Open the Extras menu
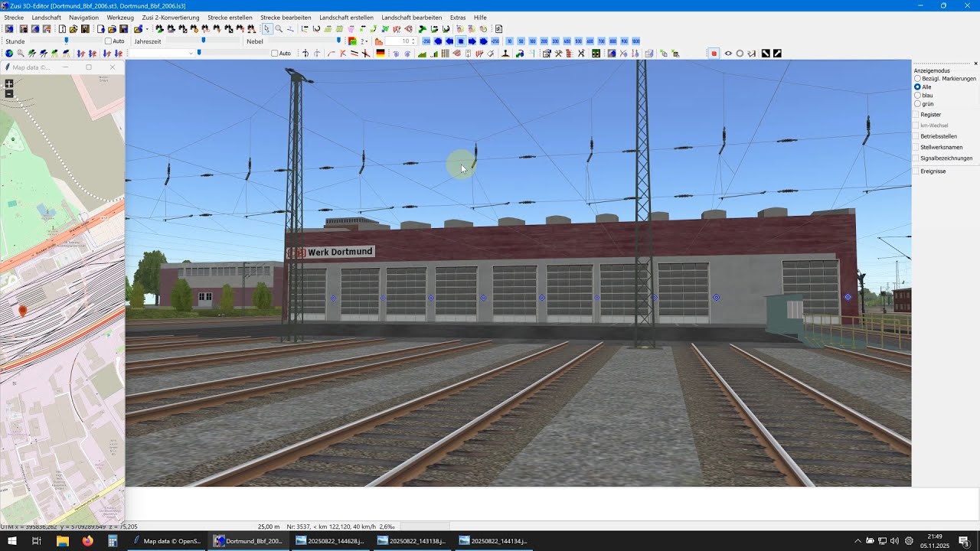This screenshot has width=980, height=551. [458, 18]
